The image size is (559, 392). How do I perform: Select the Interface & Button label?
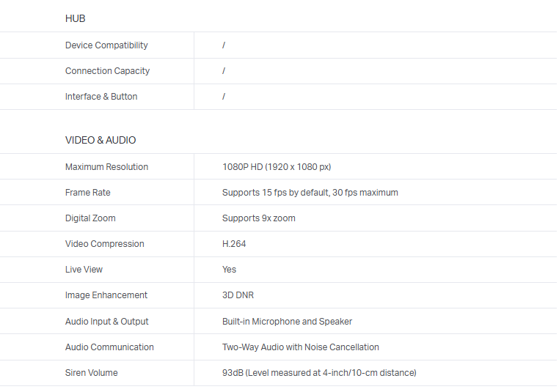[101, 97]
